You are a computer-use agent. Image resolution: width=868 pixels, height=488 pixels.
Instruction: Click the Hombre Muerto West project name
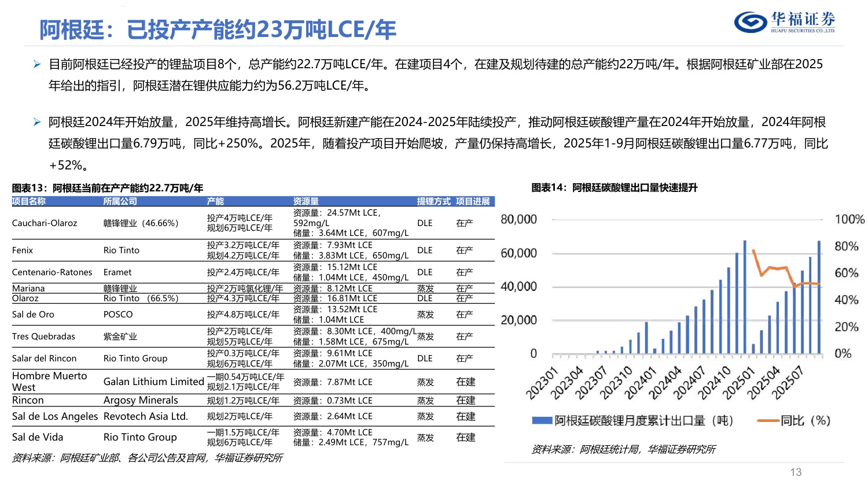tap(50, 382)
